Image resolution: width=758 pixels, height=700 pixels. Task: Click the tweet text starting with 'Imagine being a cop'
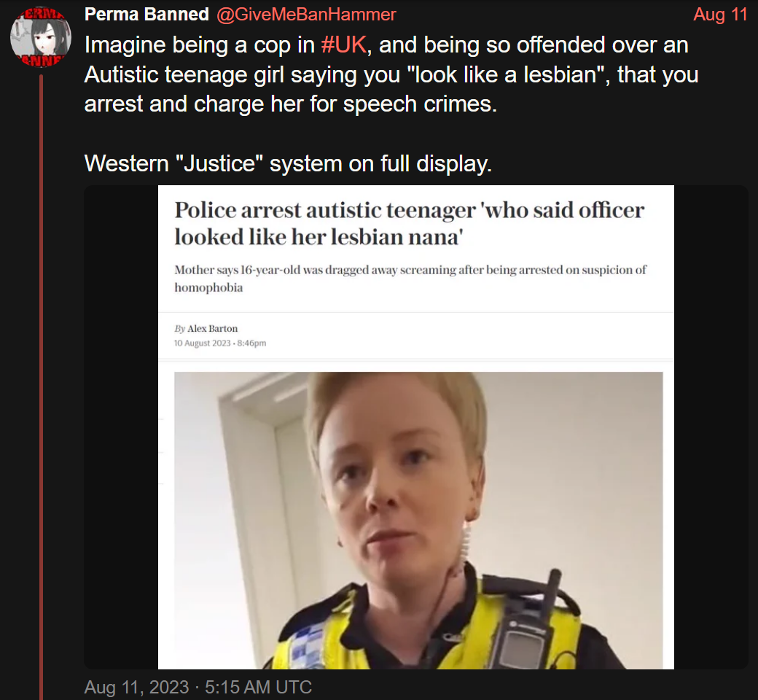coord(391,74)
